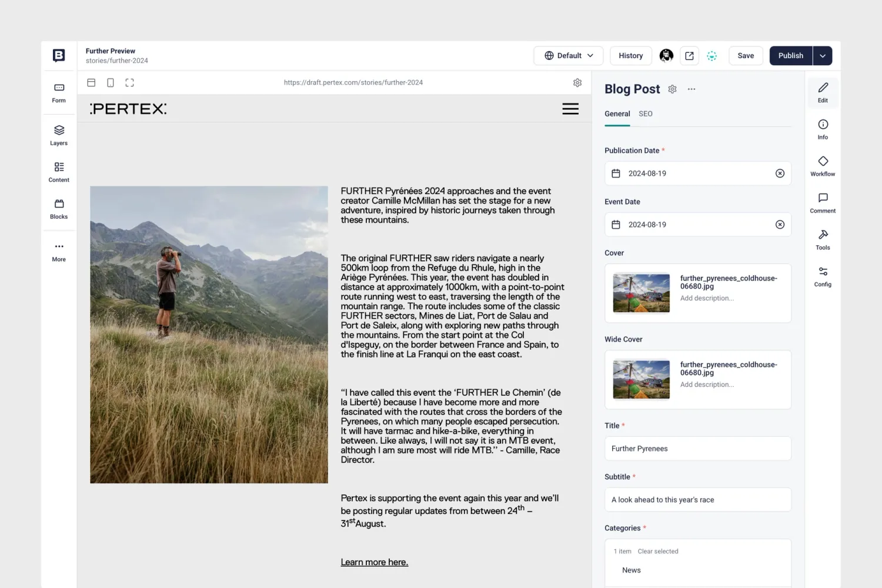The height and width of the screenshot is (588, 882).
Task: Click the stories/further-2024 slug text
Action: [x=116, y=61]
